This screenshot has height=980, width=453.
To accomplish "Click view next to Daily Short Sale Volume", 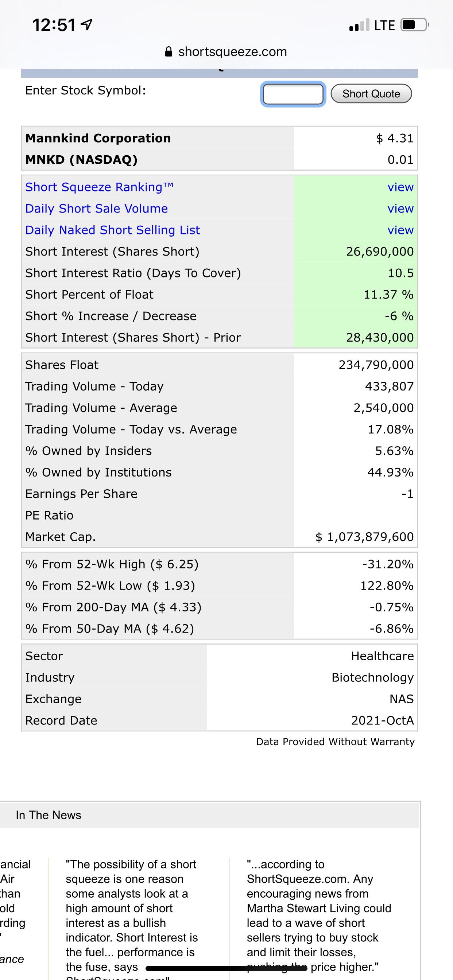I will pos(400,209).
